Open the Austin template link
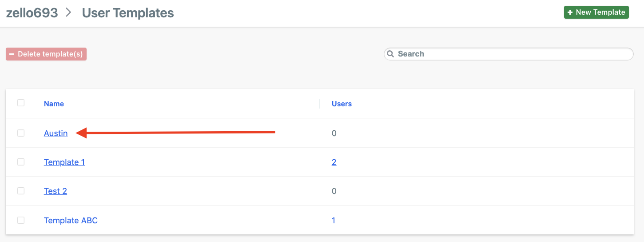The height and width of the screenshot is (242, 644). 56,133
